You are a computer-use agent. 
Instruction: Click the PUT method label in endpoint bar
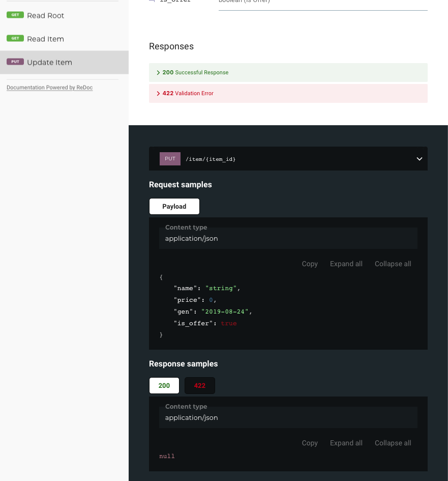point(170,159)
